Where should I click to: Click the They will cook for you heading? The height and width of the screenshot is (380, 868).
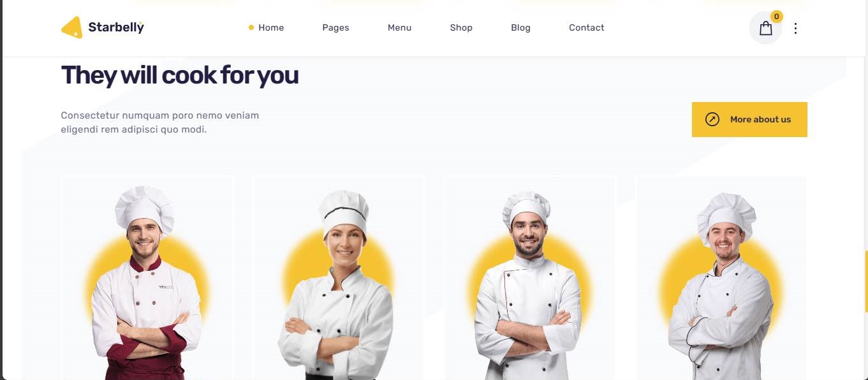[179, 75]
